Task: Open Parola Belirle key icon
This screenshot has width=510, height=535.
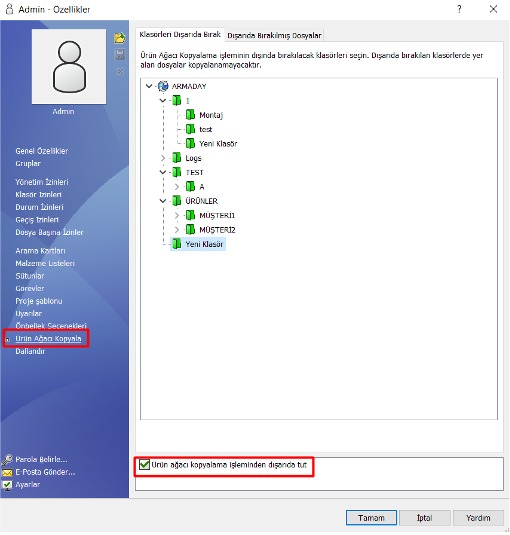Action: (7, 460)
